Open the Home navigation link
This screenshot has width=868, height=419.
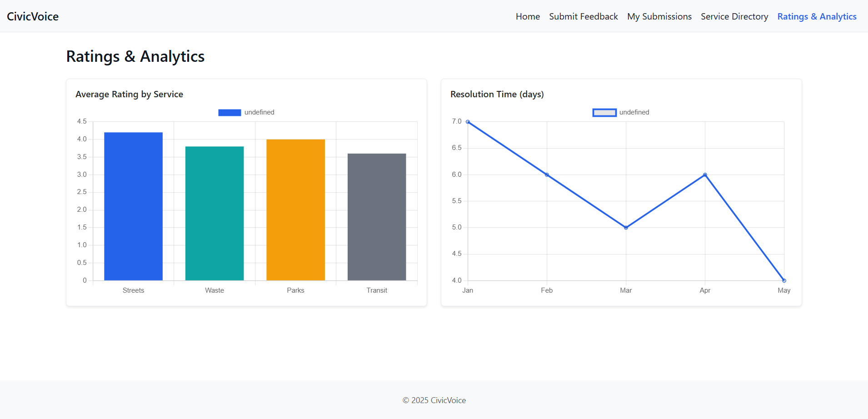click(528, 16)
